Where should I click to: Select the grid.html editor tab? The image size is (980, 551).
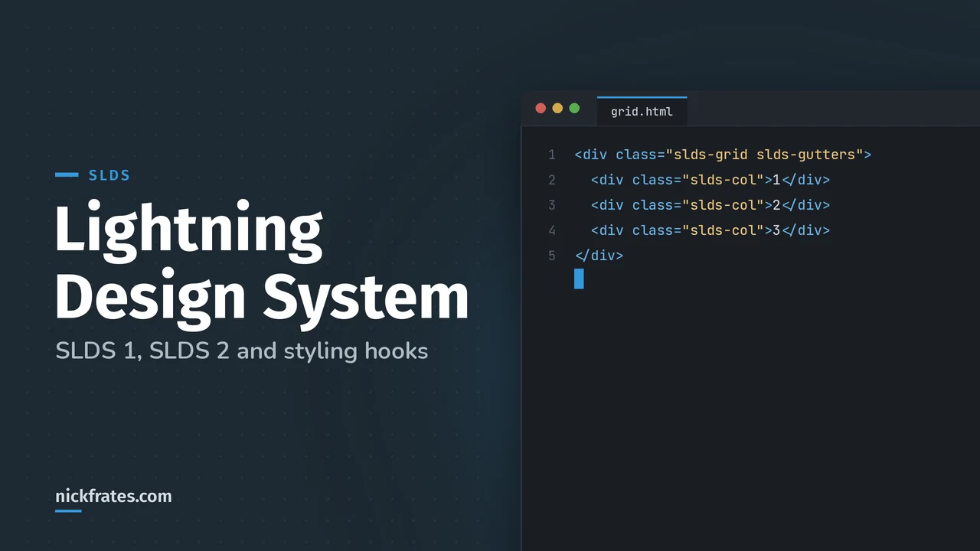[642, 111]
